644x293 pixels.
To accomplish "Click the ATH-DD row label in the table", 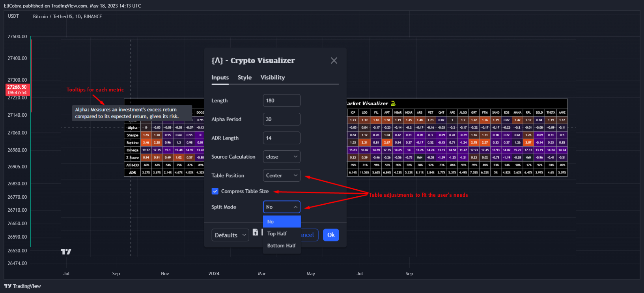I will point(133,165).
